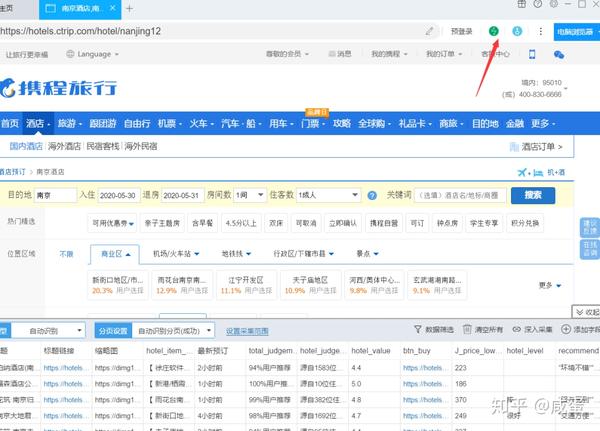Viewport: 600px width, 431px height.
Task: Click the 在线咨询 side floating button
Action: [x=590, y=249]
